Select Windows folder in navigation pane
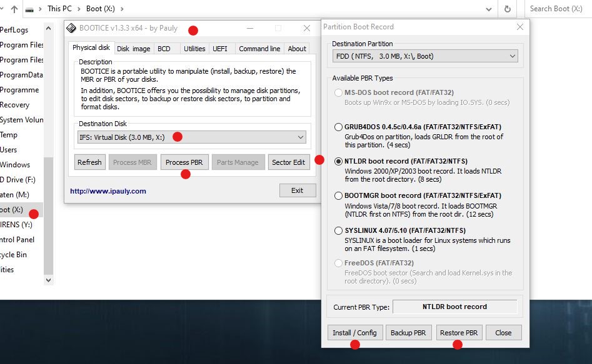 (15, 165)
